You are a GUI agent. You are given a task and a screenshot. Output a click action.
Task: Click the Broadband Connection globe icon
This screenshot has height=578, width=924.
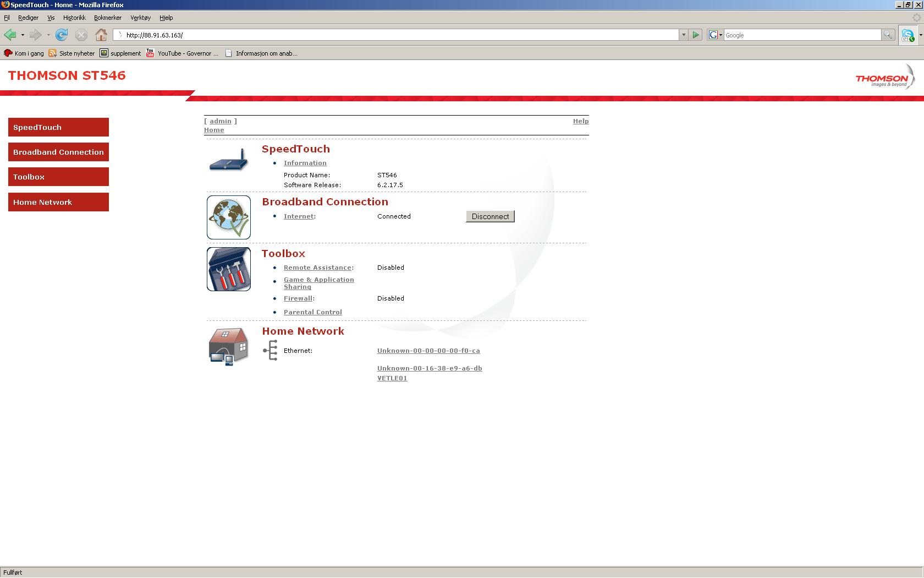click(x=229, y=217)
